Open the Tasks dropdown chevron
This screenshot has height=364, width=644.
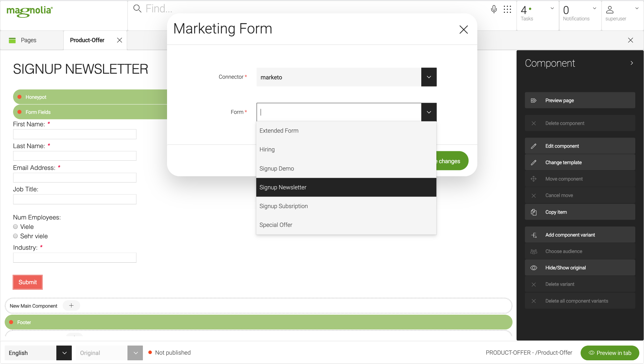tap(552, 8)
